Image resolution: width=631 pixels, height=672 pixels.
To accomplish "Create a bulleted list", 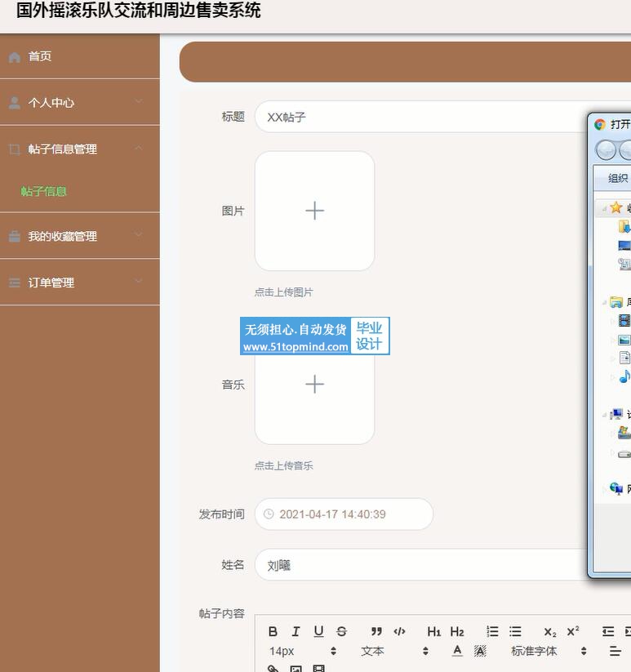I will [515, 631].
